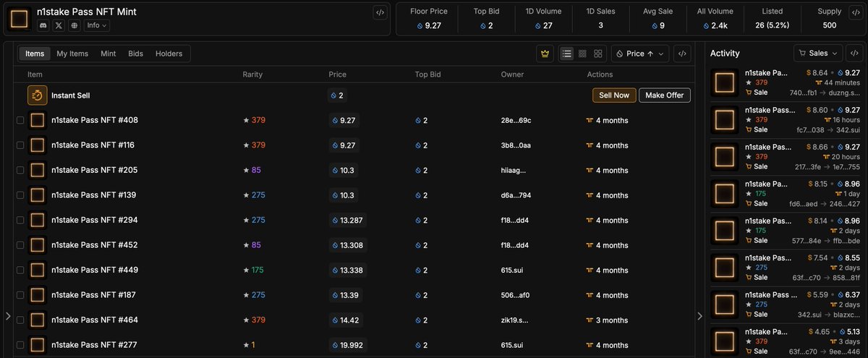The image size is (868, 358).
Task: Tick the checkbox for NFT #294
Action: pos(20,220)
